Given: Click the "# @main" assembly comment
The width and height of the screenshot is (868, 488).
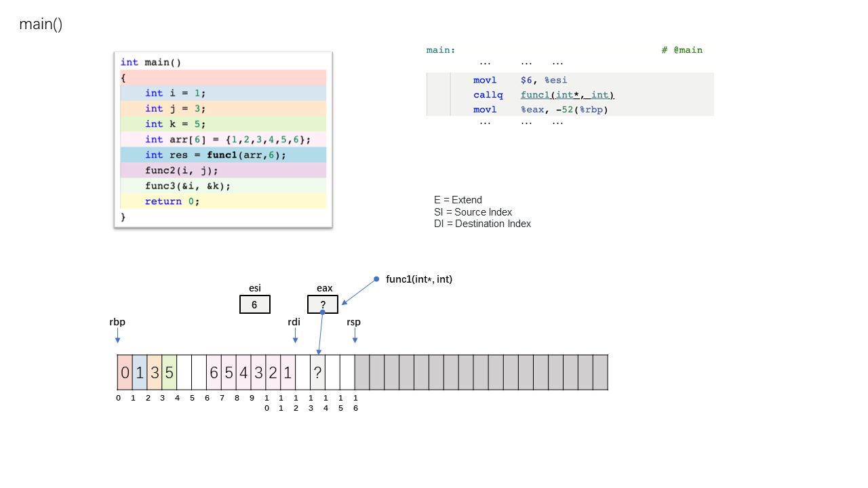Looking at the screenshot, I should (x=682, y=50).
